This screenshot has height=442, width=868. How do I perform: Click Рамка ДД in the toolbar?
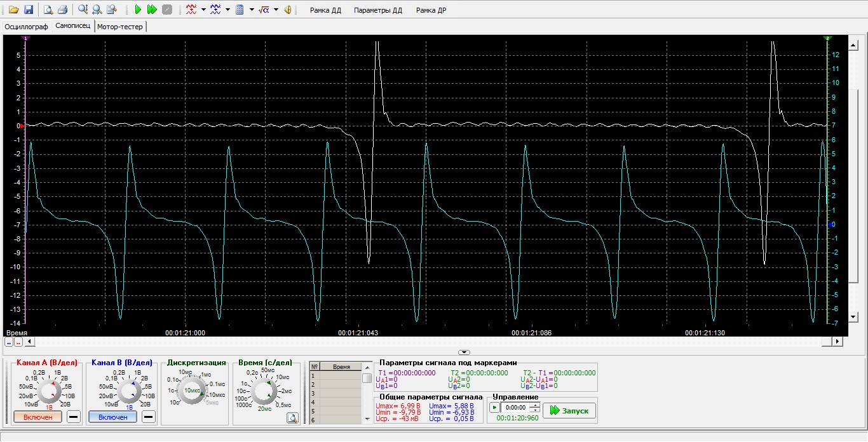[x=325, y=10]
